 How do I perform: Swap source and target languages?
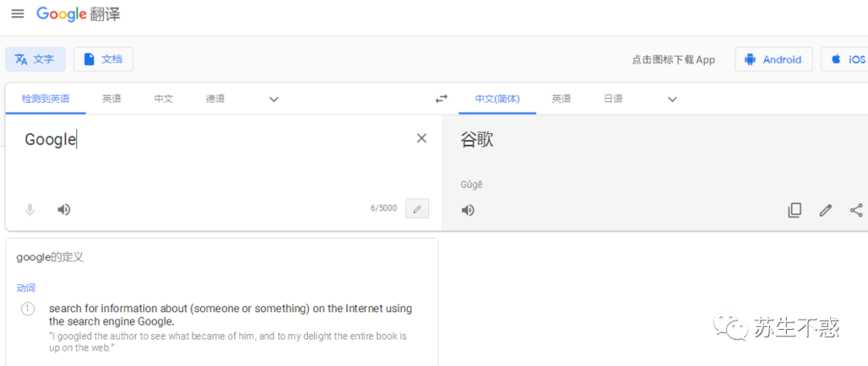(x=441, y=99)
